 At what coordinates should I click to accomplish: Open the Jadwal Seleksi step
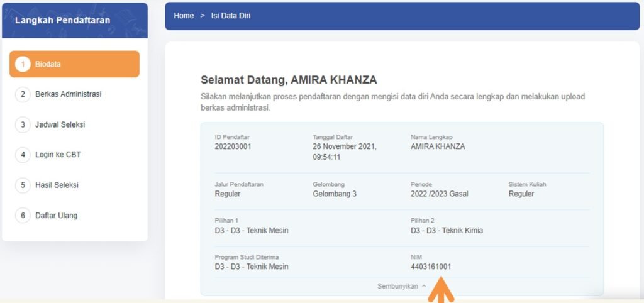(x=60, y=124)
